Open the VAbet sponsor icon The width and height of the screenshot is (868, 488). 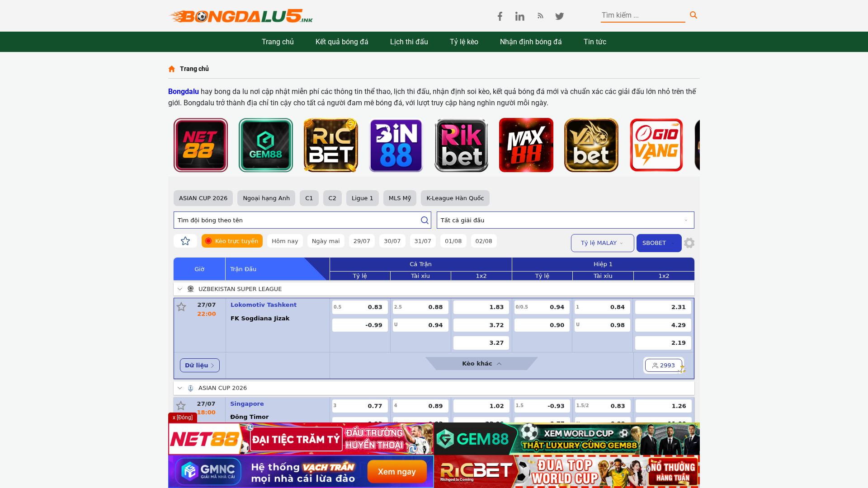[591, 145]
